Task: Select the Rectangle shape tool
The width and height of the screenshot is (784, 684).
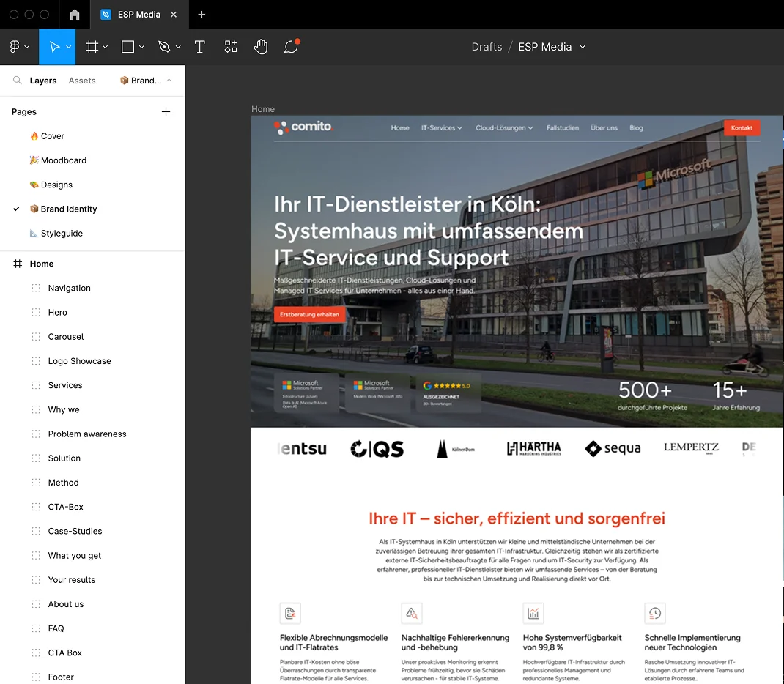Action: (x=127, y=47)
